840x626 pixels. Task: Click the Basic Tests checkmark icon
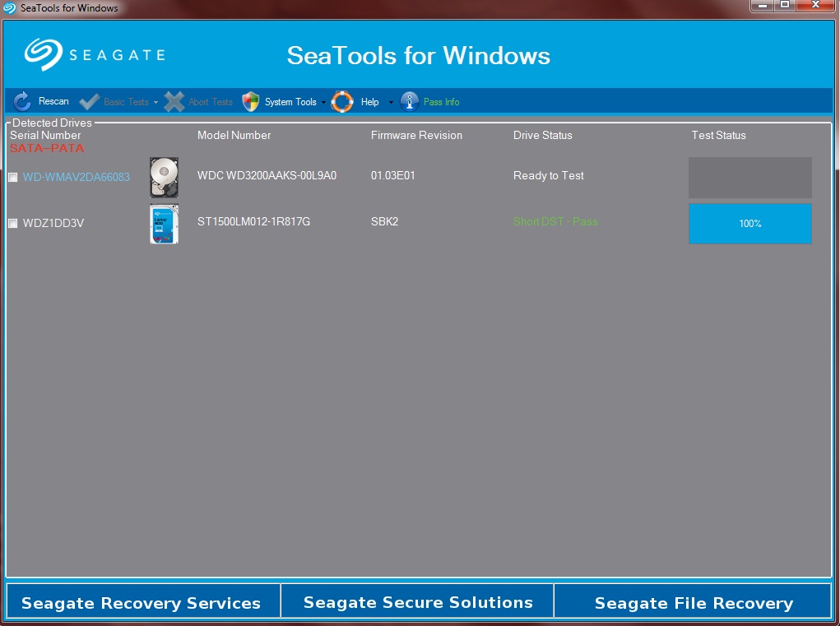pos(90,102)
